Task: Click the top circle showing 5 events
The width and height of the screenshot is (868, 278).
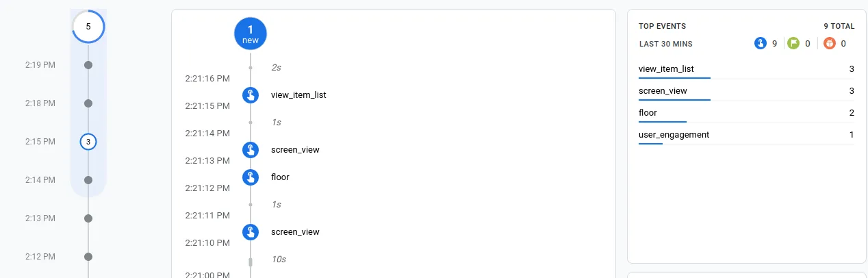Action: (88, 27)
